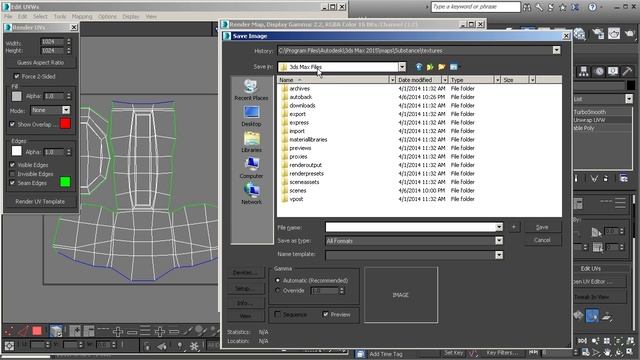The width and height of the screenshot is (640, 360).
Task: Click the binoculars search icon in the title bar
Action: (527, 7)
